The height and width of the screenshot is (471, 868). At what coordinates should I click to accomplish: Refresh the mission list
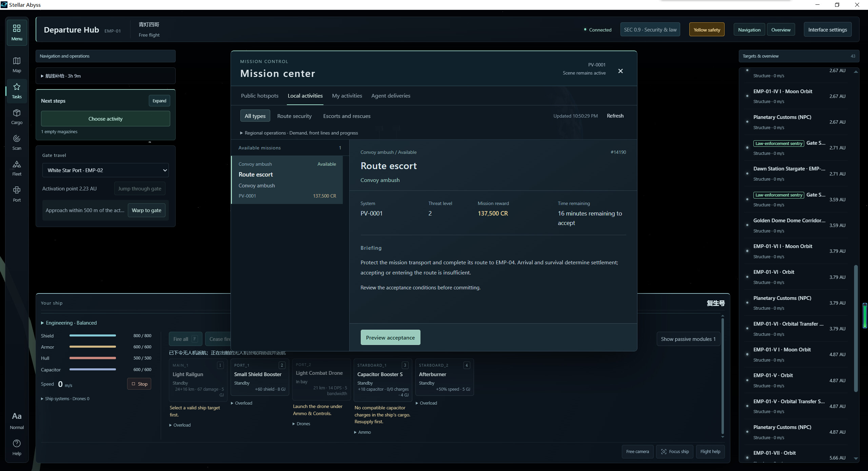615,116
